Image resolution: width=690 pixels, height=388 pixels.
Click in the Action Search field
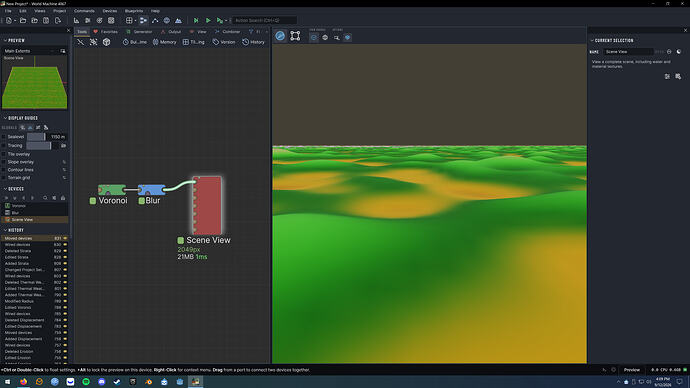[264, 20]
